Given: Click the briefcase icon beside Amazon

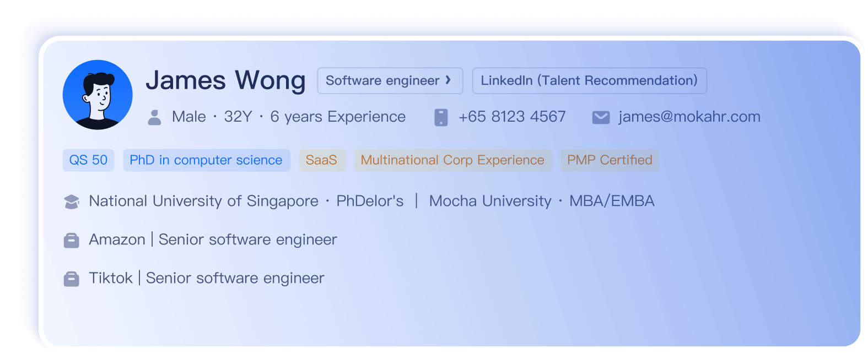Looking at the screenshot, I should 72,240.
